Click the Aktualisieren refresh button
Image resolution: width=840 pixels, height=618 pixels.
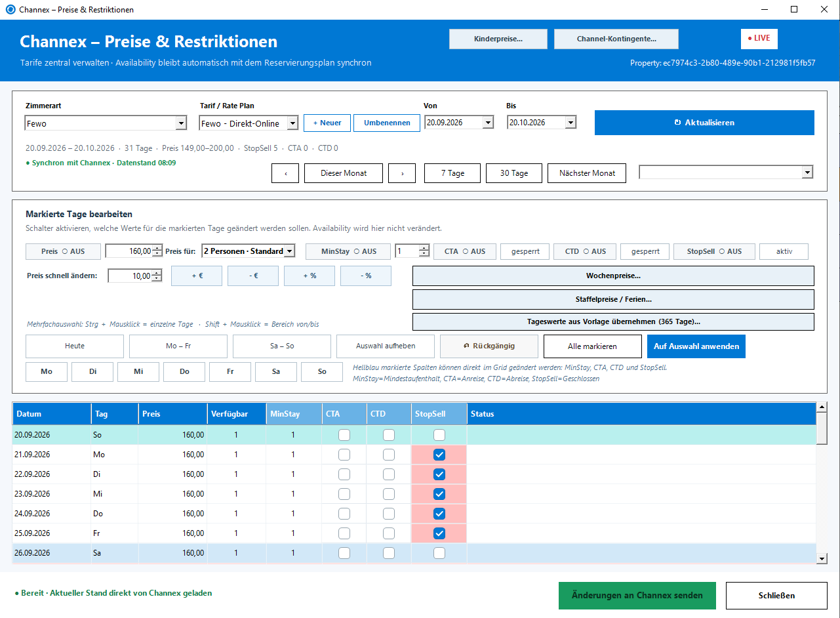pyautogui.click(x=704, y=123)
